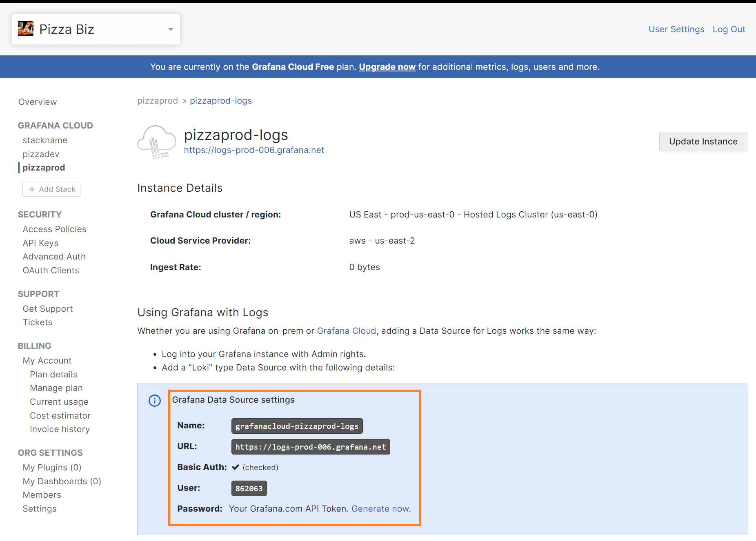Click the Generate now API token link
The height and width of the screenshot is (541, 756).
click(x=380, y=509)
